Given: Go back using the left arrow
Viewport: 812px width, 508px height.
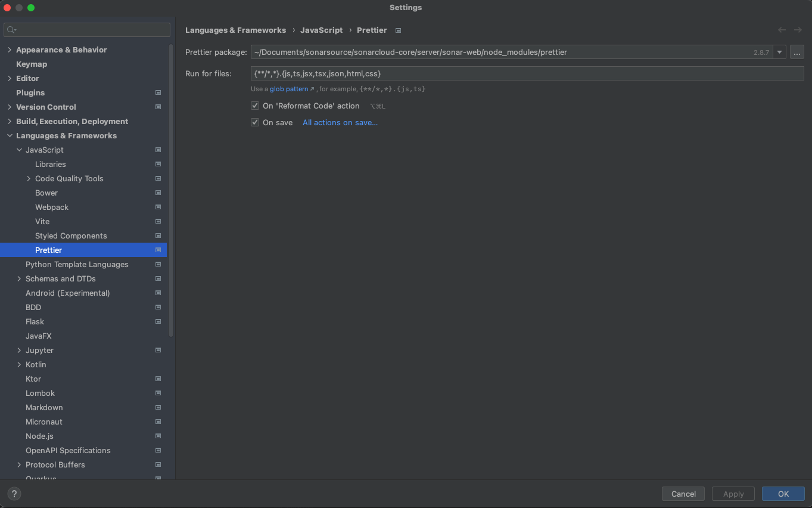Looking at the screenshot, I should (x=782, y=30).
